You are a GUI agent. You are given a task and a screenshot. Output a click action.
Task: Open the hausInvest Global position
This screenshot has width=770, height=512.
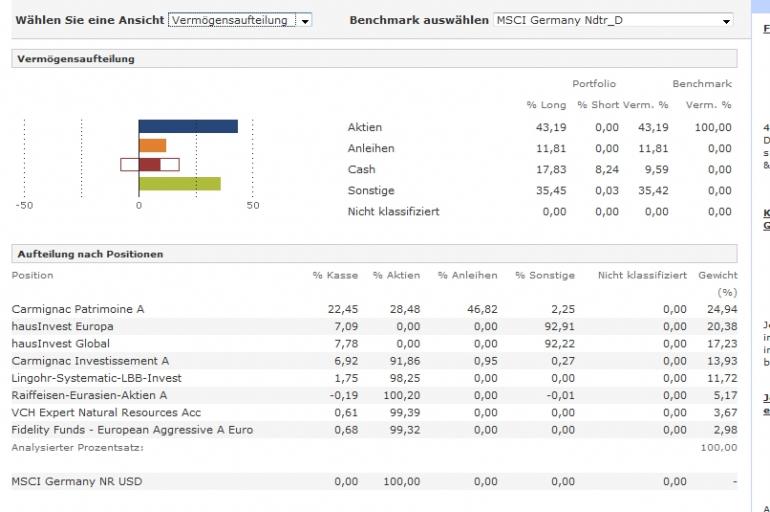click(x=60, y=343)
